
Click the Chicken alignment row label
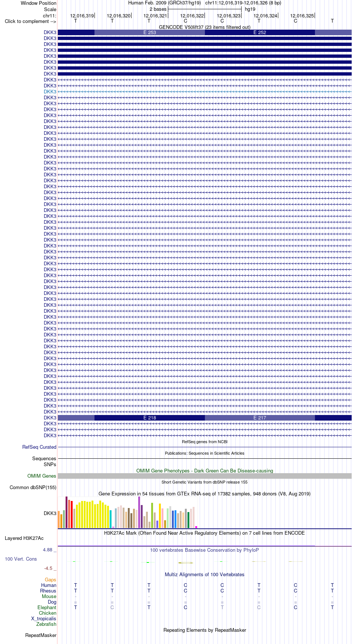(47, 613)
